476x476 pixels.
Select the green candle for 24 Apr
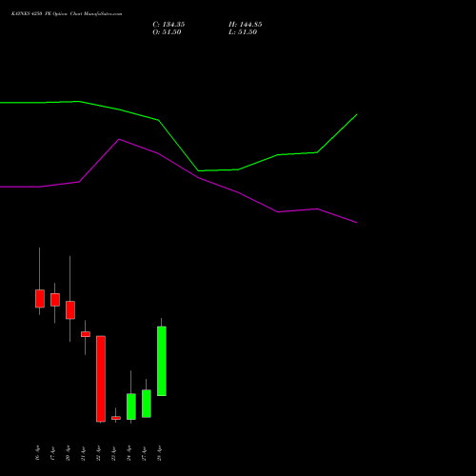click(x=131, y=407)
